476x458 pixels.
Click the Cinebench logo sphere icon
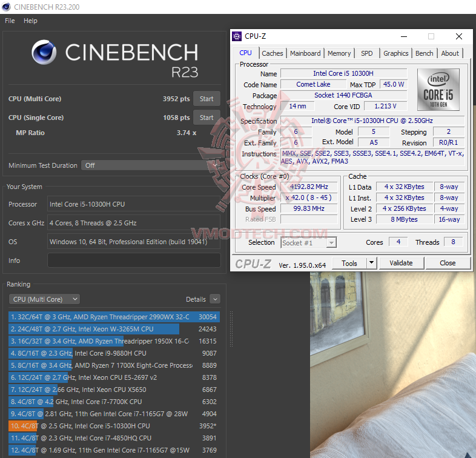pyautogui.click(x=44, y=52)
